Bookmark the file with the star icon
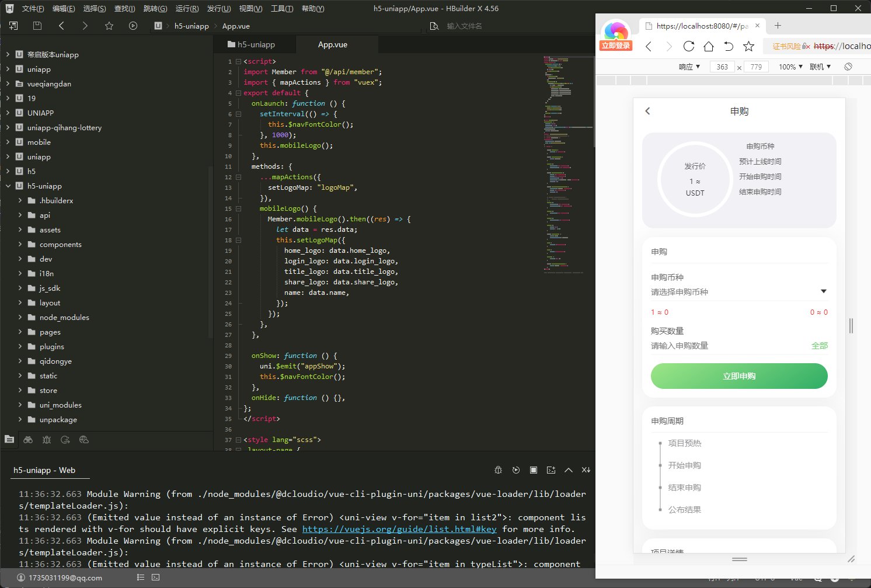 (x=109, y=26)
